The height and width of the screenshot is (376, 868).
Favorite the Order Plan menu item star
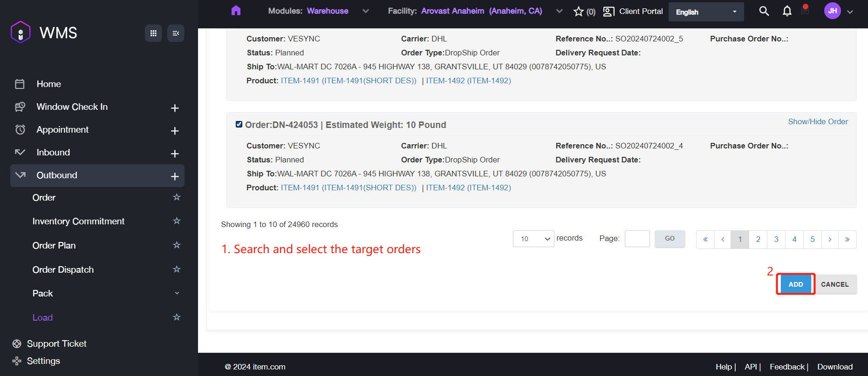[x=177, y=245]
